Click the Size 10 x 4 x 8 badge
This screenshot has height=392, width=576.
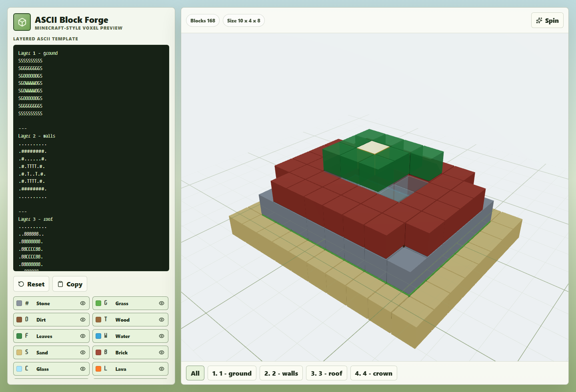244,20
